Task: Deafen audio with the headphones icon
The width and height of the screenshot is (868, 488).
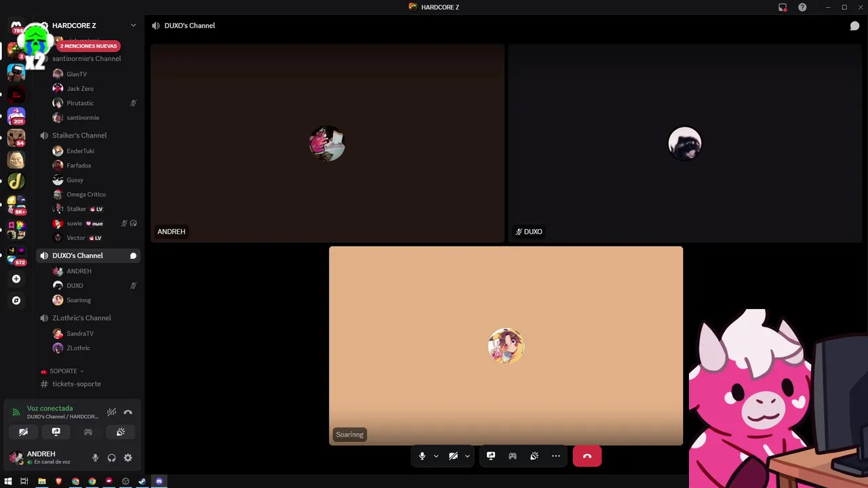Action: (111, 458)
